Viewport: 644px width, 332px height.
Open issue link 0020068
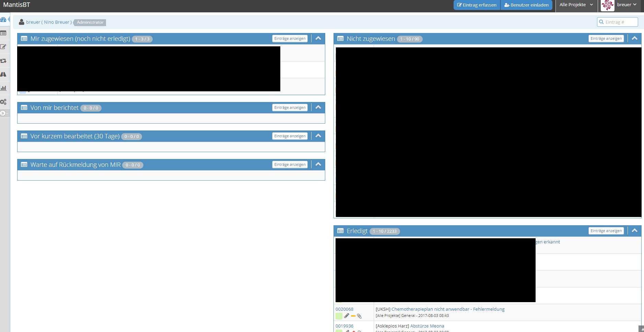coord(344,309)
